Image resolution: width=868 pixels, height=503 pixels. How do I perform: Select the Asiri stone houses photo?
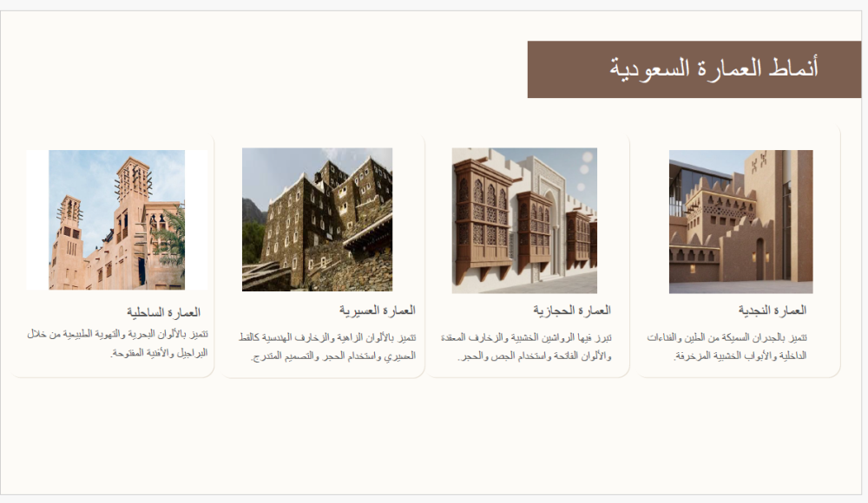click(x=317, y=219)
